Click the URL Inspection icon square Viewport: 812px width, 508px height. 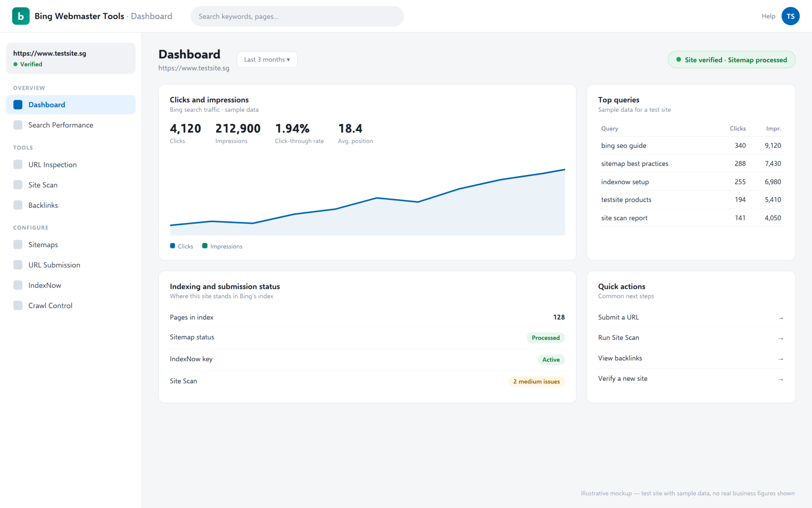pos(18,165)
